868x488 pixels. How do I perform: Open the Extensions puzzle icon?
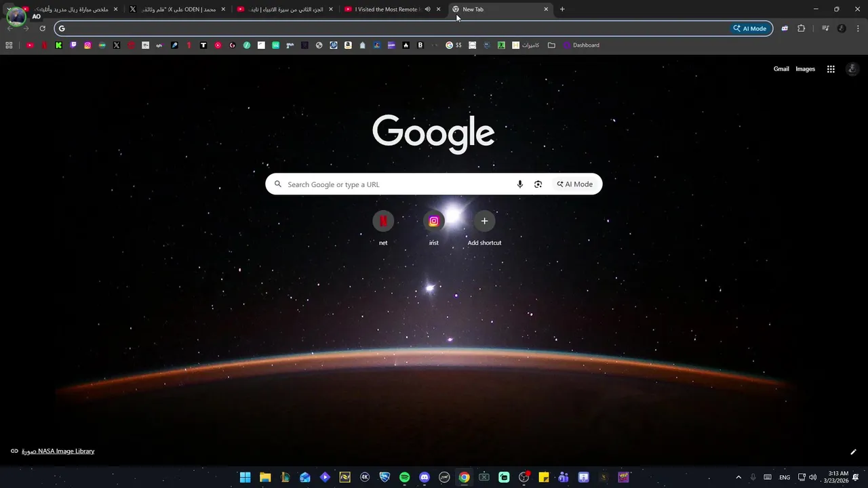point(802,28)
